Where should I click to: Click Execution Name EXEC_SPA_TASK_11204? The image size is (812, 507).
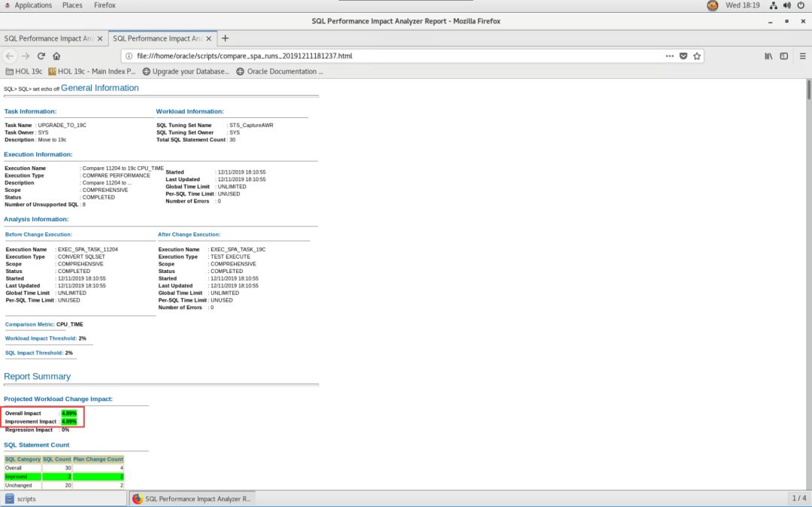[x=87, y=250]
